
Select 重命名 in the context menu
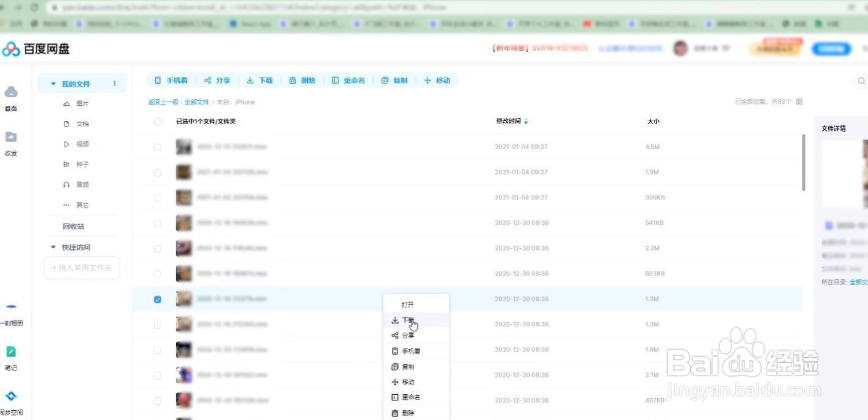(410, 397)
